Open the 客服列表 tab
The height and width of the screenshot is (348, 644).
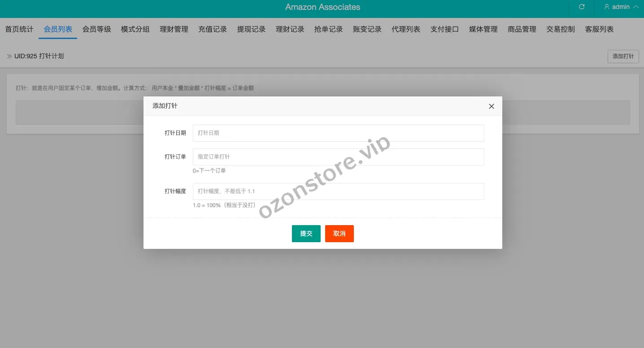coord(599,30)
